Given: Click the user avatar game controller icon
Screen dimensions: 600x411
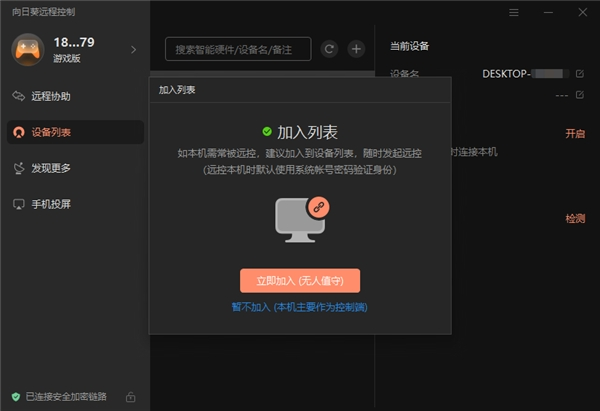Looking at the screenshot, I should pyautogui.click(x=28, y=48).
